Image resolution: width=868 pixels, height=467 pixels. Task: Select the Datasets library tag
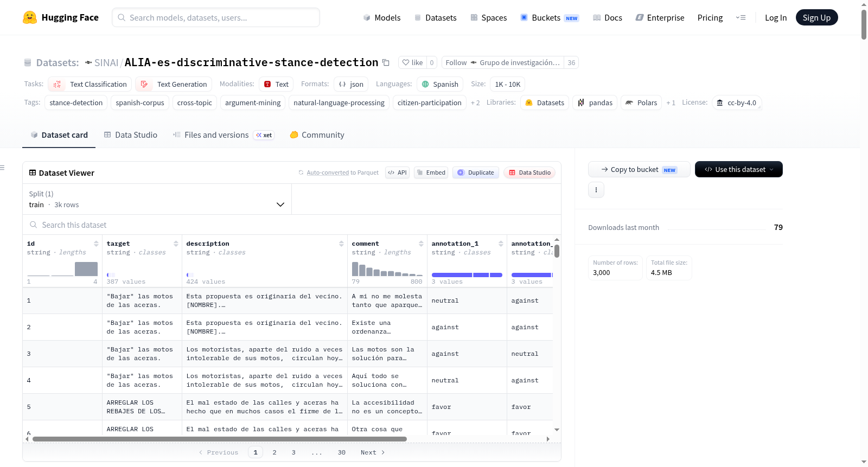tap(545, 103)
